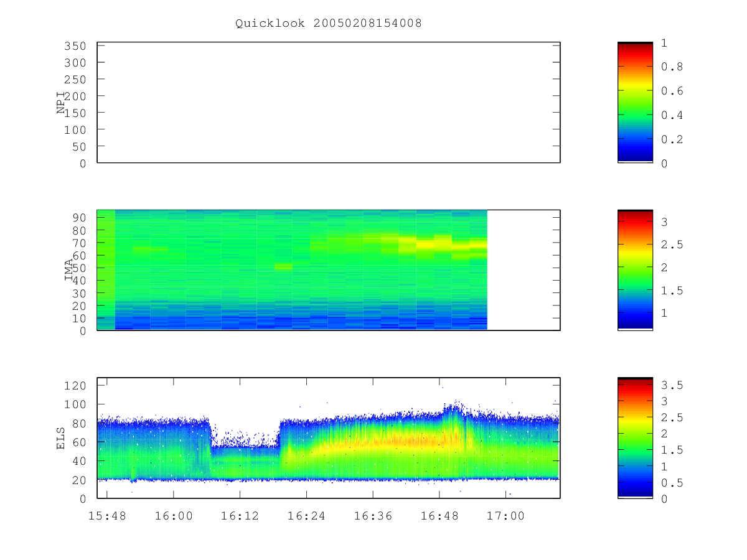Image resolution: width=747 pixels, height=560 pixels.
Task: Click the 350 tick on NPI axis
Action: [x=75, y=46]
